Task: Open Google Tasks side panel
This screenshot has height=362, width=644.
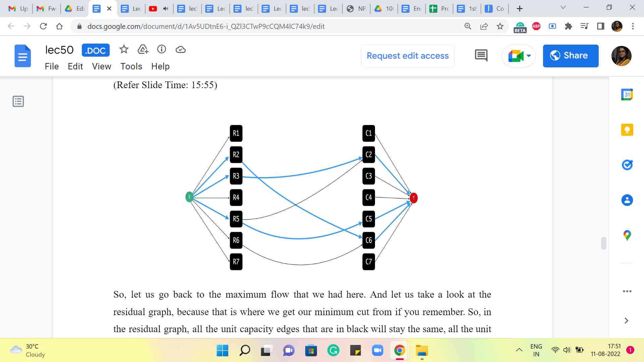Action: click(x=627, y=165)
